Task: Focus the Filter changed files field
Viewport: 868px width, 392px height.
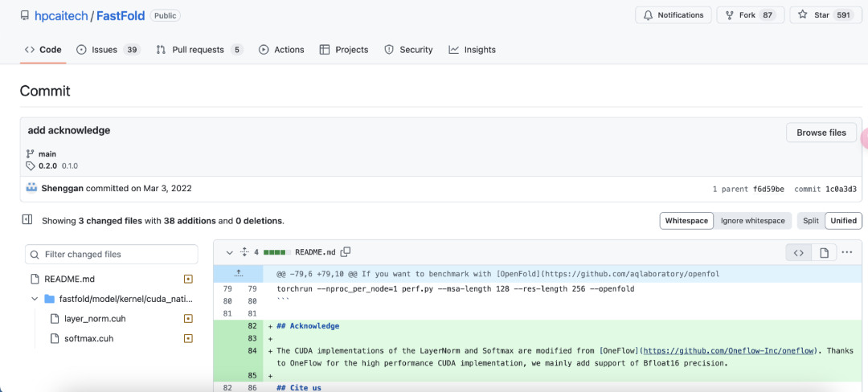Action: 111,255
